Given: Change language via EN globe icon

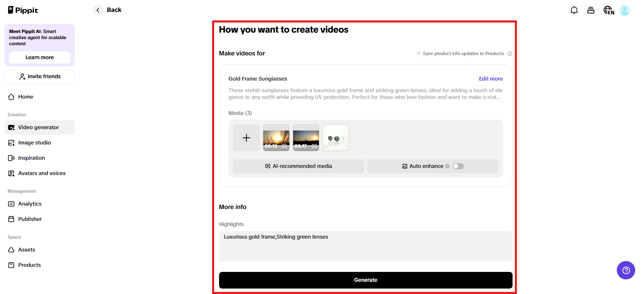Looking at the screenshot, I should (x=609, y=10).
